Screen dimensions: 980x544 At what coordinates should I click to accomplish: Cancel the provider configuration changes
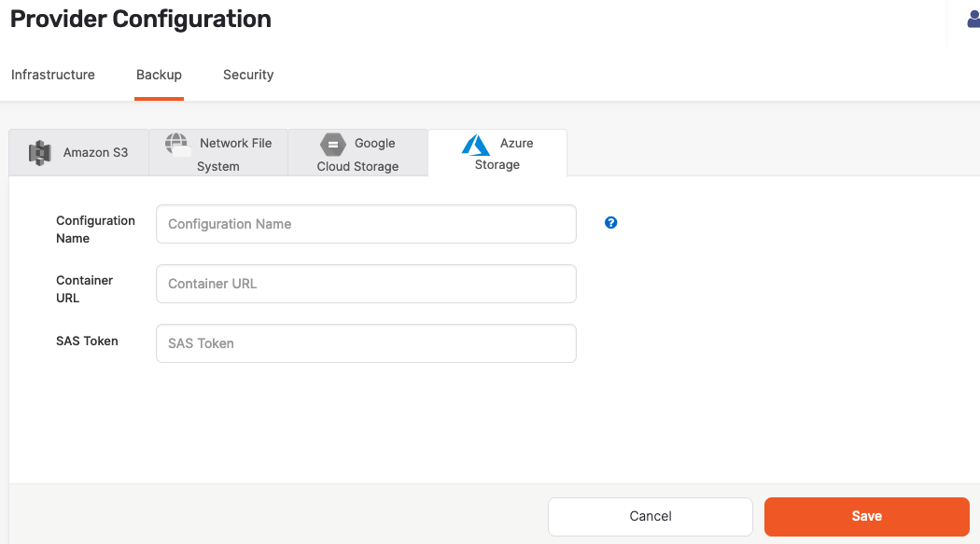[x=650, y=516]
